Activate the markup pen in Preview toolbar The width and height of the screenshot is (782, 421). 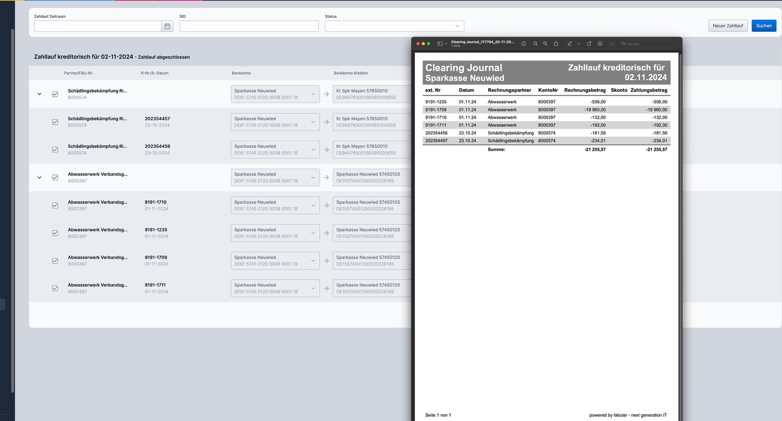(x=569, y=44)
